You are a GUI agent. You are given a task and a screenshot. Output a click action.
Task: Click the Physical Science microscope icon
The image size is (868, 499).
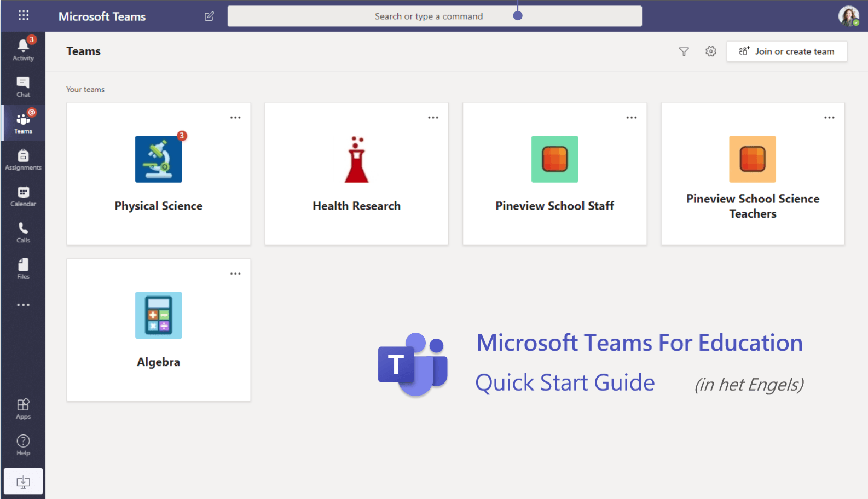(159, 159)
